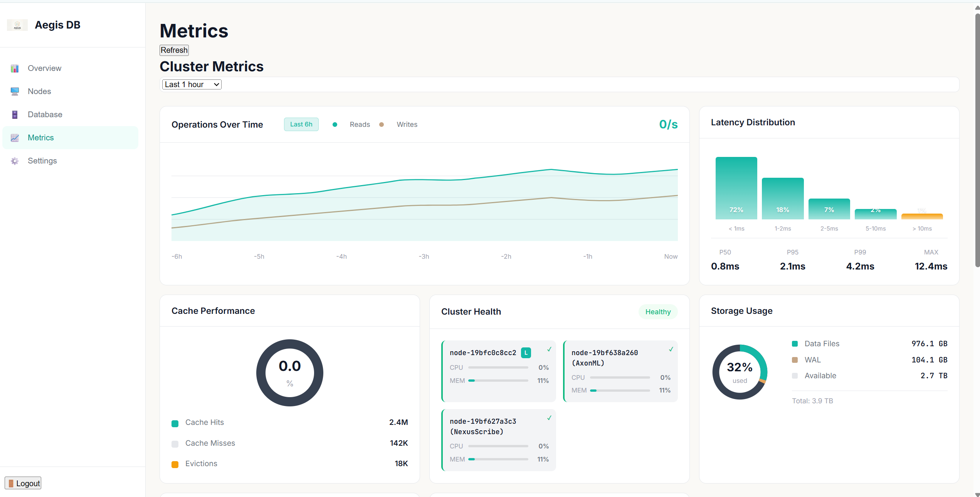Click the Logout button

point(23,483)
